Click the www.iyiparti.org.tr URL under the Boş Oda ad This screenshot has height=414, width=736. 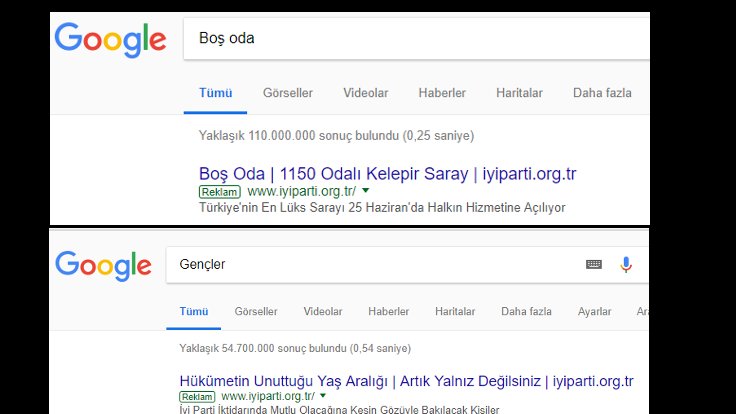pyautogui.click(x=301, y=192)
